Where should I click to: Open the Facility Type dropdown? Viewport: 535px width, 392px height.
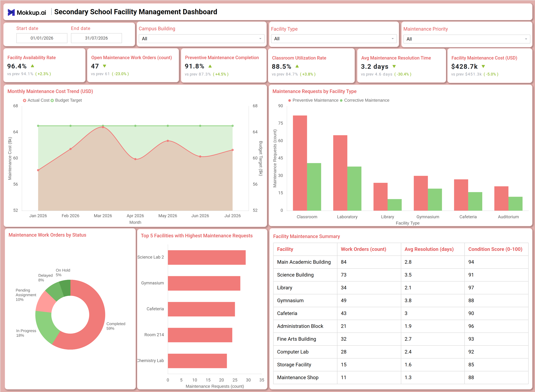coord(334,39)
